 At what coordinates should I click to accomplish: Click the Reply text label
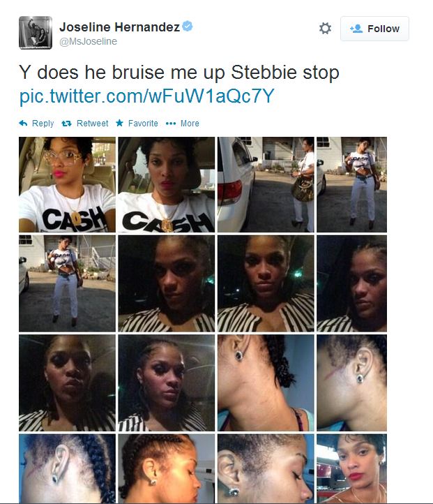(x=43, y=124)
